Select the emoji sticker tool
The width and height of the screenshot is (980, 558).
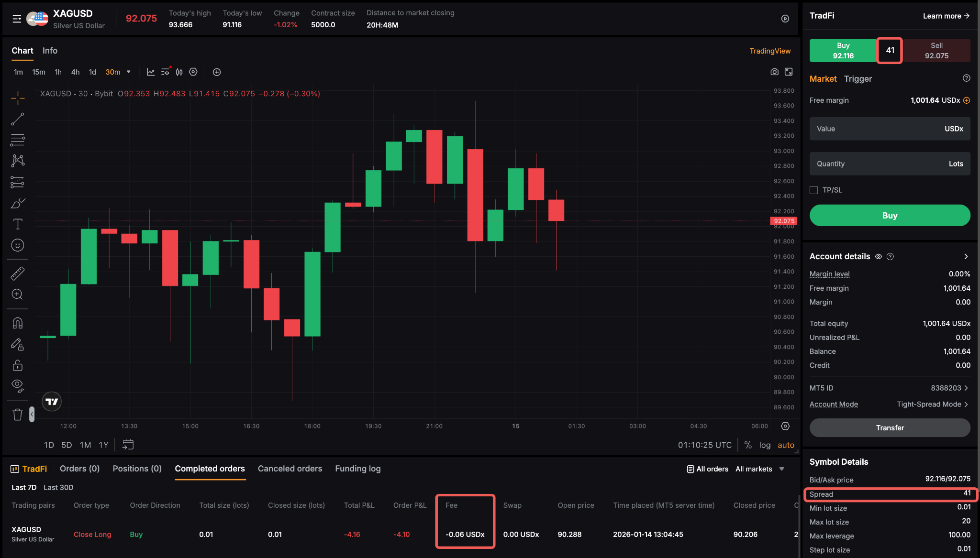(18, 245)
